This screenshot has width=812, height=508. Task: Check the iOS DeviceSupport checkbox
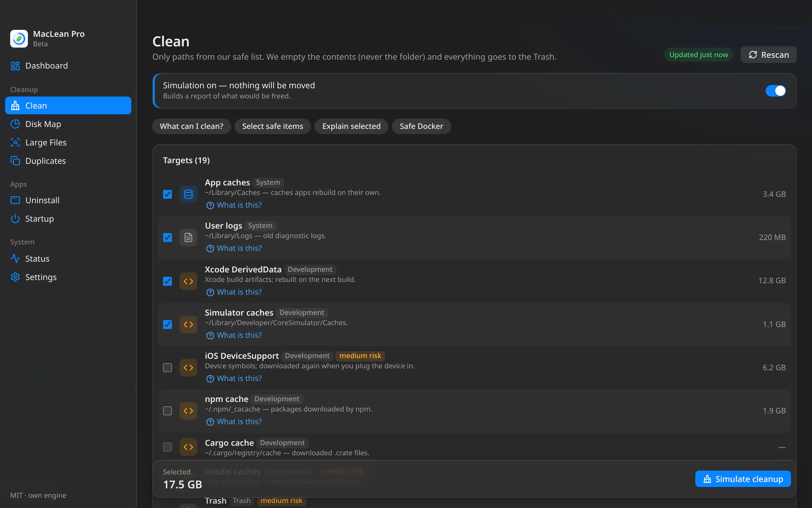(x=167, y=368)
